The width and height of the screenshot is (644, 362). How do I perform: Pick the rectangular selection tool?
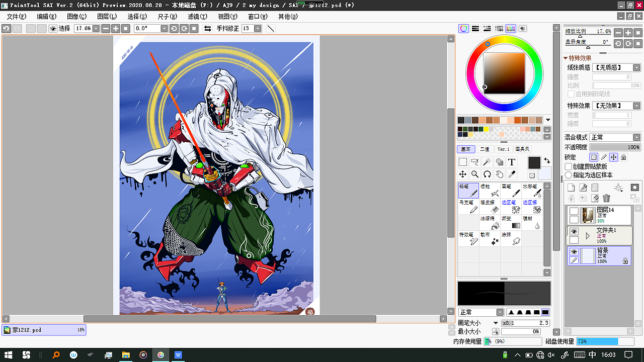463,162
